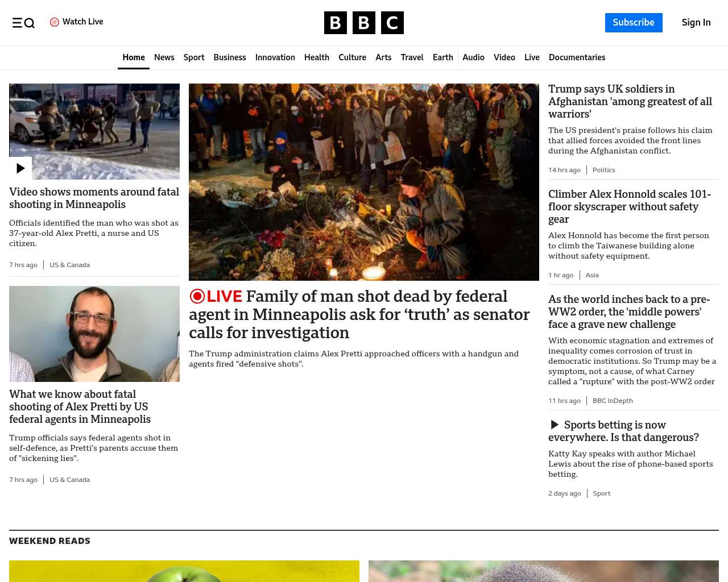The width and height of the screenshot is (728, 582).
Task: Click summary 'Alex Honnold has become the first person'
Action: point(628,246)
